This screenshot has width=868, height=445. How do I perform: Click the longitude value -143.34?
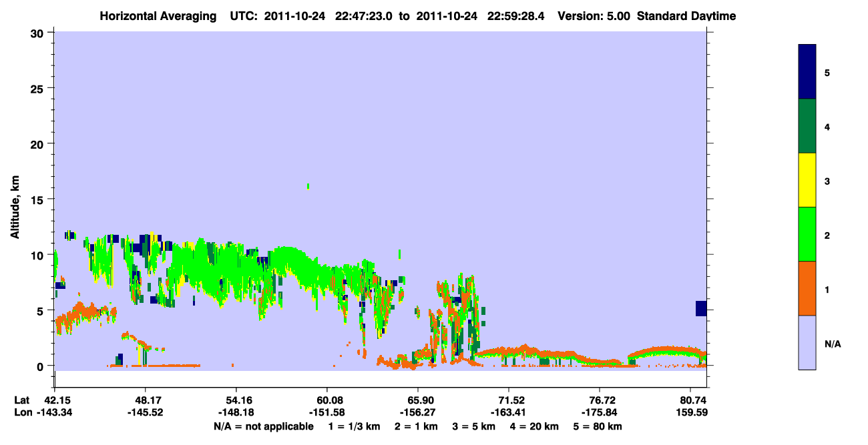[x=55, y=413]
